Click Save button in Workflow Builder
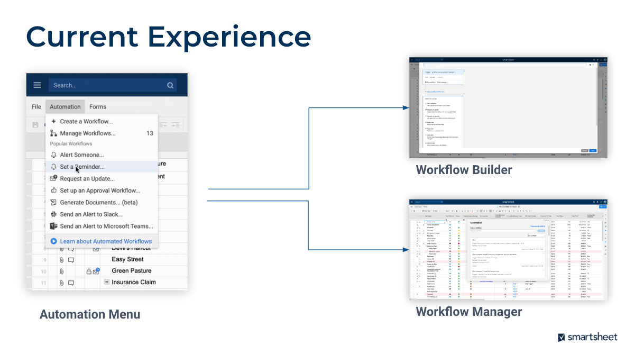Viewport: 644px width, 363px height. point(593,151)
